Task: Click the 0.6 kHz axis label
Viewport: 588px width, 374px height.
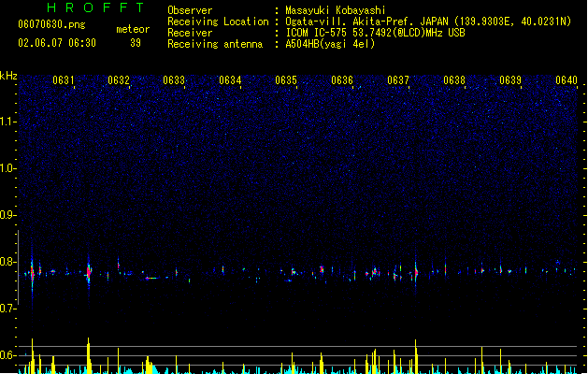Action: (x=7, y=355)
